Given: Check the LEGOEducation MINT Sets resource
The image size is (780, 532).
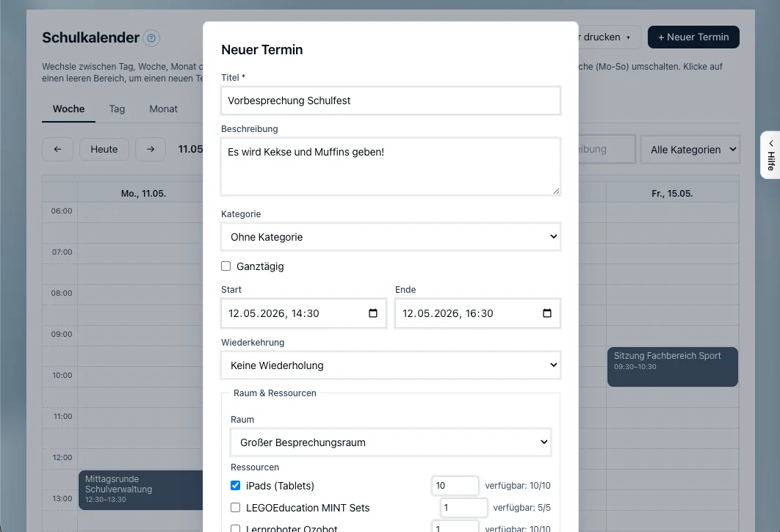Looking at the screenshot, I should (x=235, y=508).
